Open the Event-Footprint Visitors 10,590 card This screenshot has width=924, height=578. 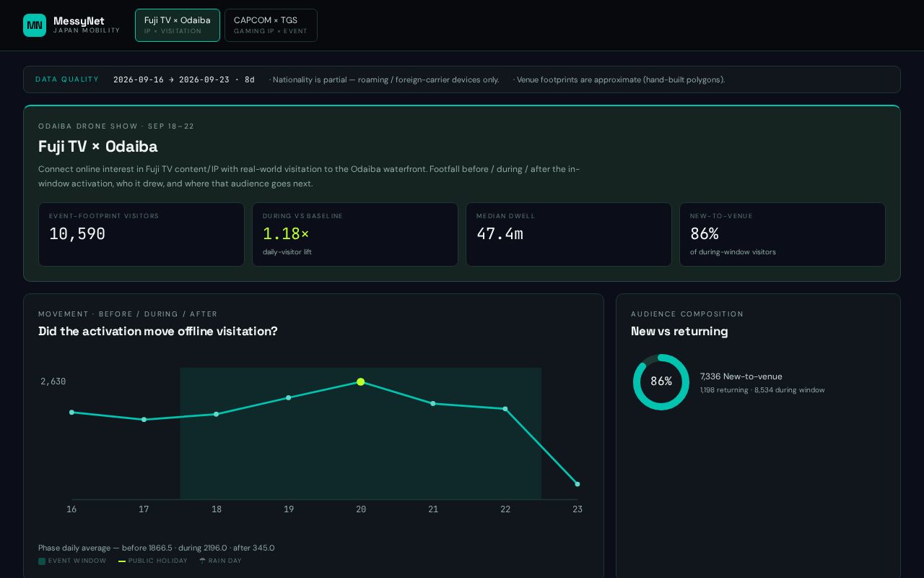click(141, 234)
